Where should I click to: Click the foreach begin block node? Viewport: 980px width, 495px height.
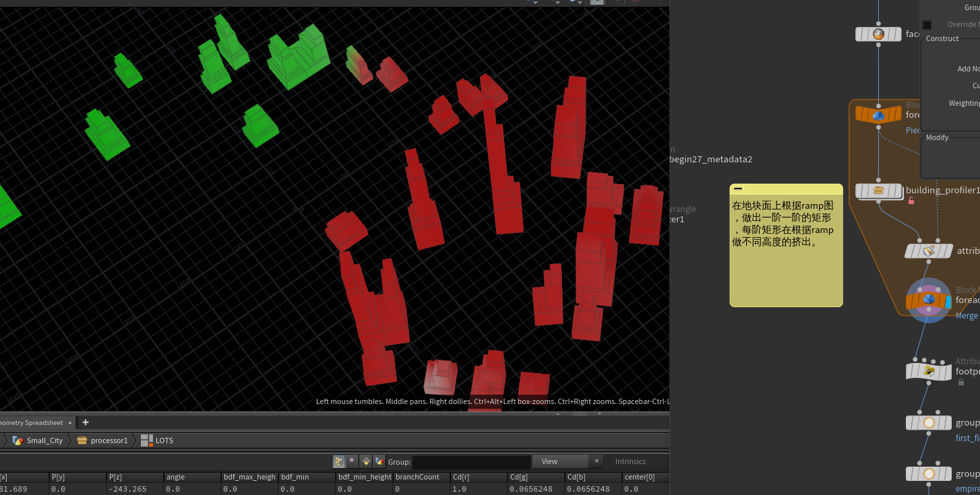pos(878,114)
